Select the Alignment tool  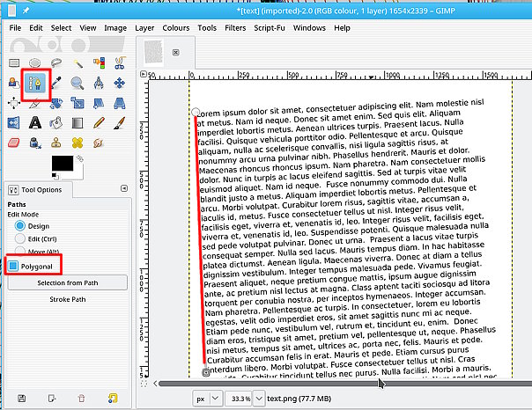click(x=14, y=103)
